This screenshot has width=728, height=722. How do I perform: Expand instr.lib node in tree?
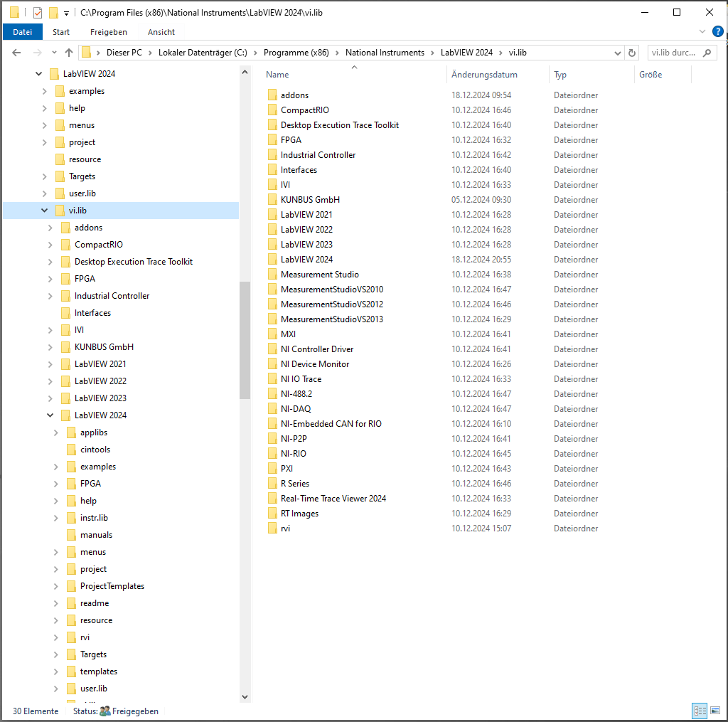coord(55,518)
